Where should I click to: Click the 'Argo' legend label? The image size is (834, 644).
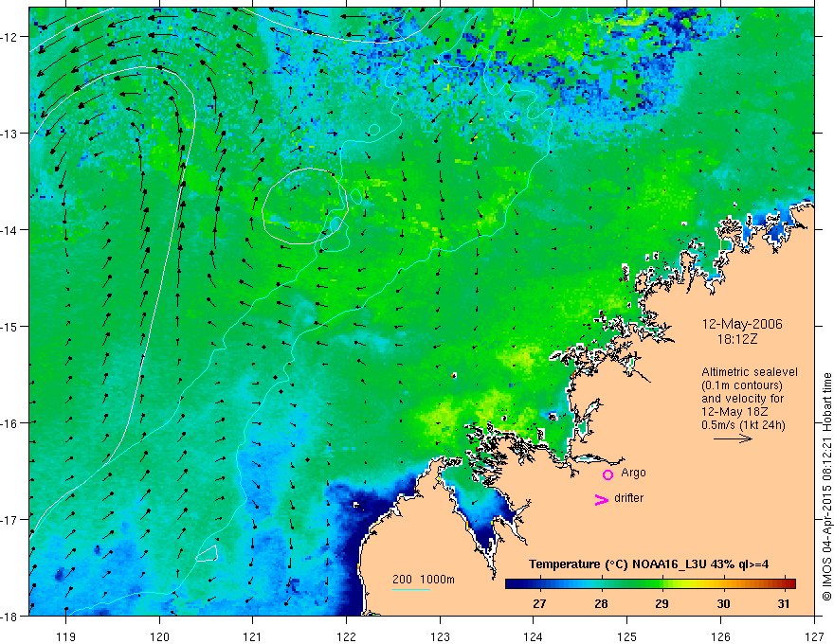coord(633,473)
